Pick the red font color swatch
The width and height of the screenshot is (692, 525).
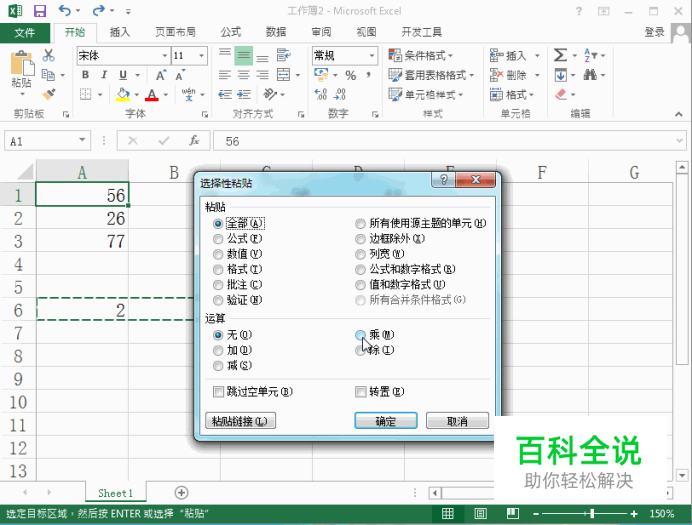(x=152, y=94)
